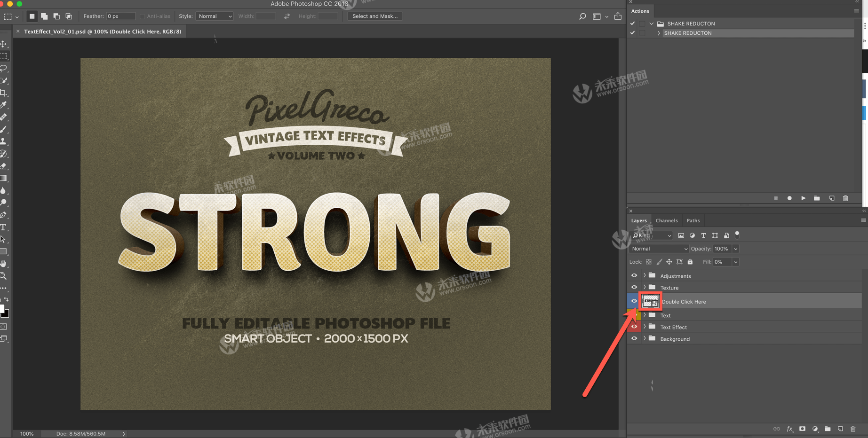Add a layer style via fx icon
The height and width of the screenshot is (438, 868).
pos(789,429)
